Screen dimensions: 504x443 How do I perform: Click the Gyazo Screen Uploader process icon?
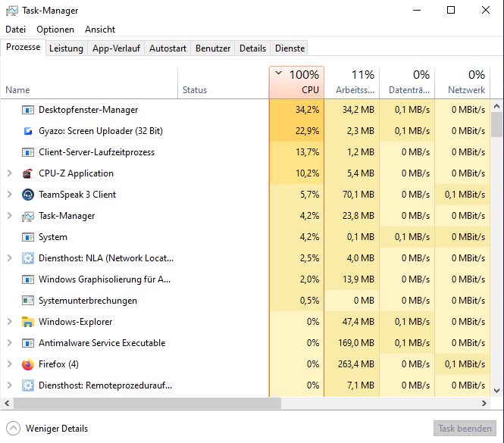click(x=28, y=131)
